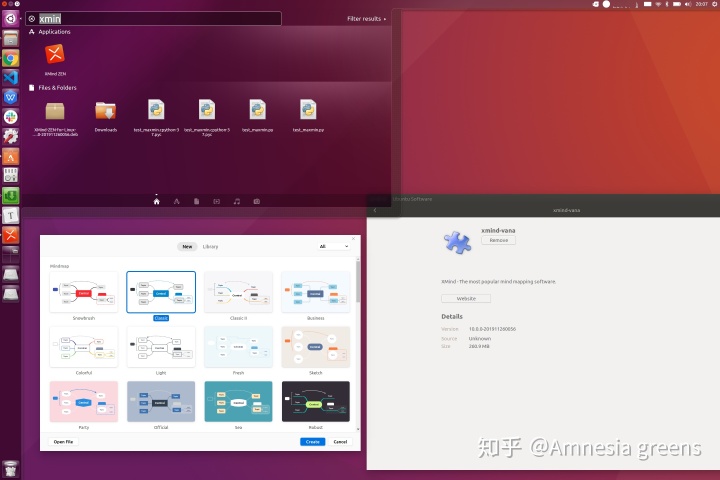Screen dimensions: 720x480
Task: Switch to the Video lens in dash
Action: (x=216, y=201)
